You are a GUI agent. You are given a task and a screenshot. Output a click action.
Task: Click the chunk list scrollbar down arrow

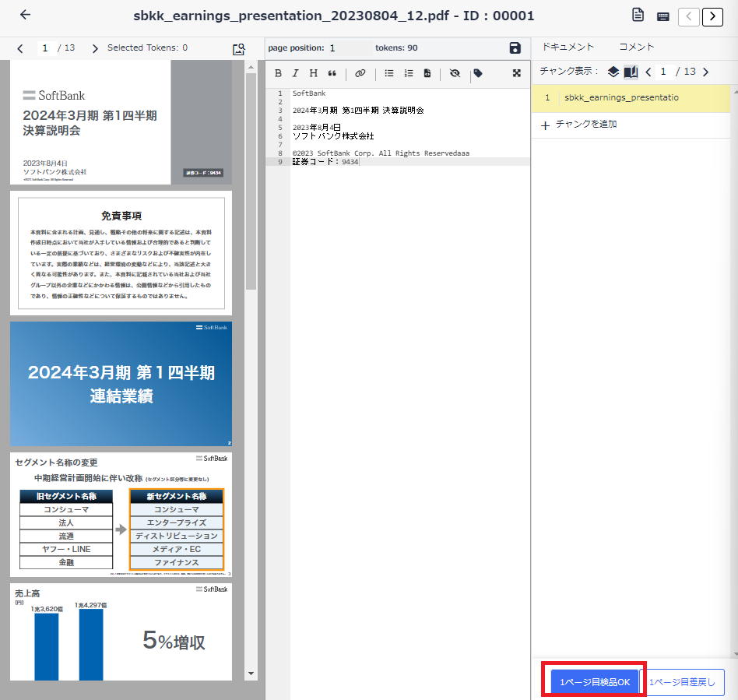[735, 654]
